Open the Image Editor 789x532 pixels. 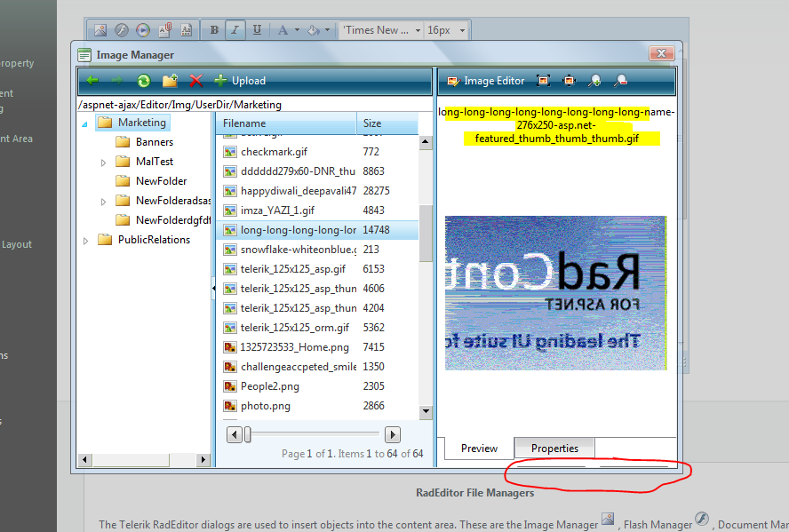[x=486, y=81]
